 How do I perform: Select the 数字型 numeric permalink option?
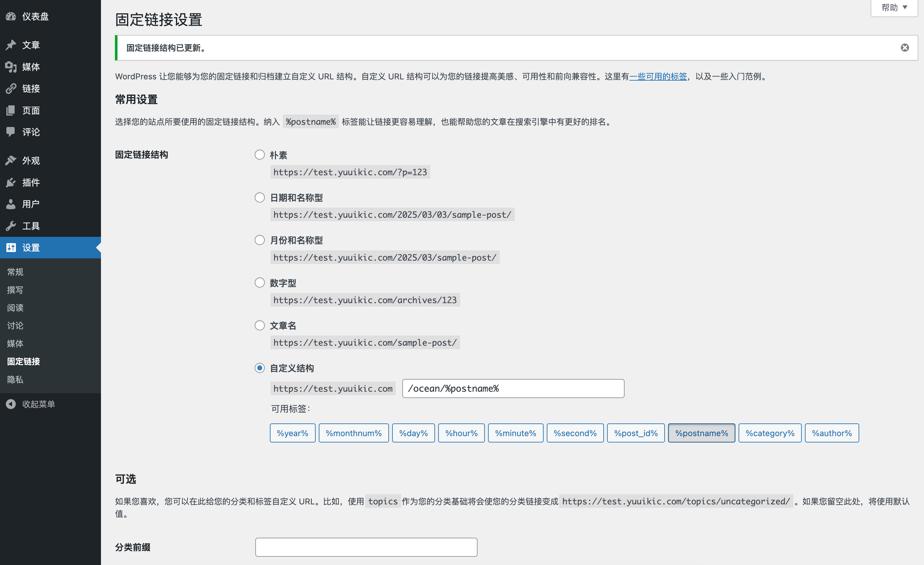coord(259,283)
